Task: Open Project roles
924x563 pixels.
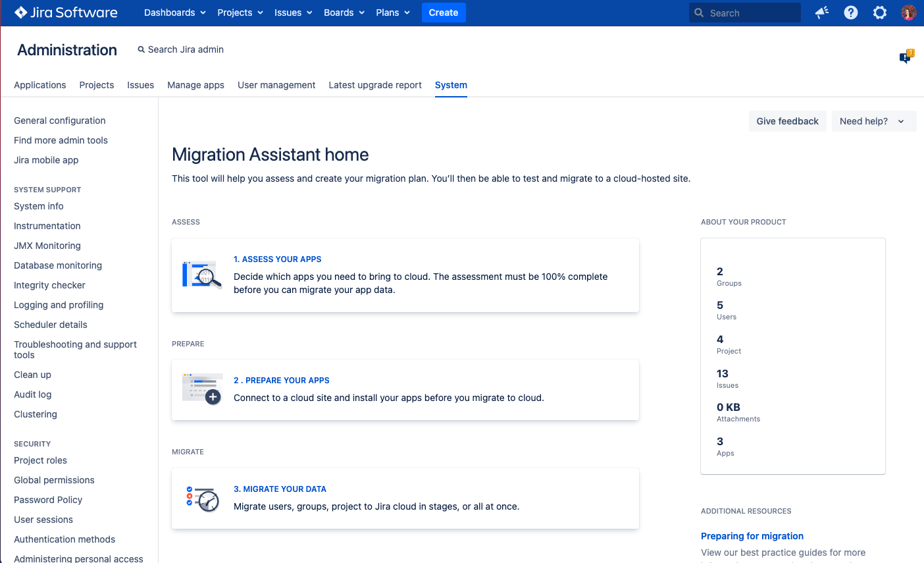Action: coord(40,460)
